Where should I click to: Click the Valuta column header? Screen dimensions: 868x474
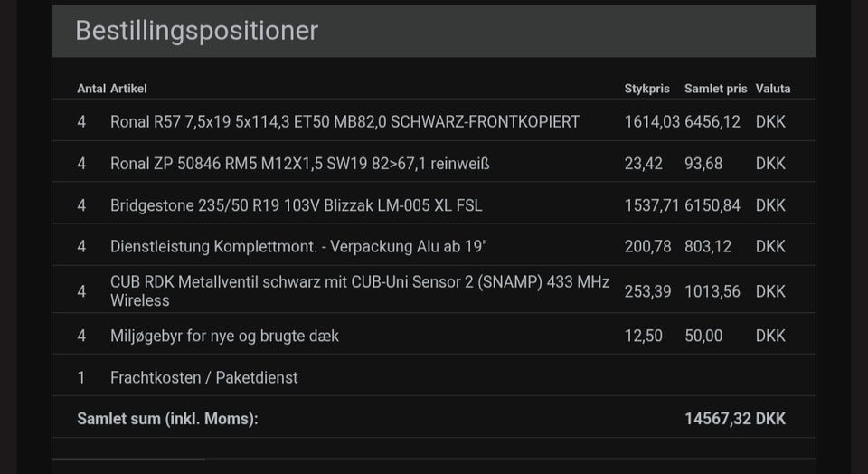773,89
